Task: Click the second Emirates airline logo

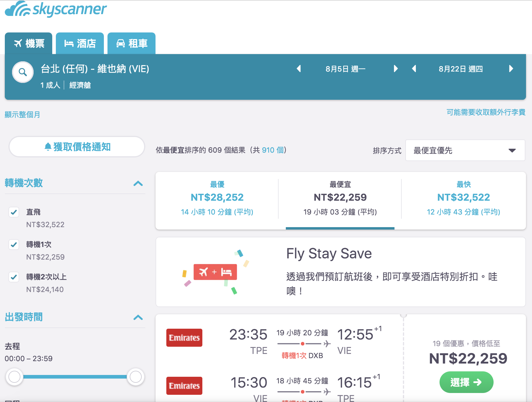Action: point(184,386)
